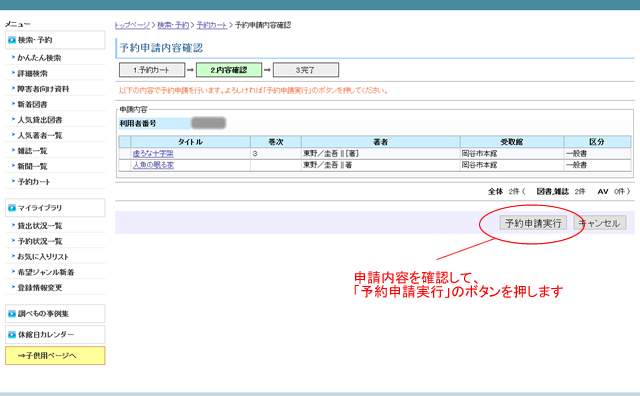The image size is (640, 396).
Task: Go to the 子供用ページへ yellow button
Action: pyautogui.click(x=55, y=355)
